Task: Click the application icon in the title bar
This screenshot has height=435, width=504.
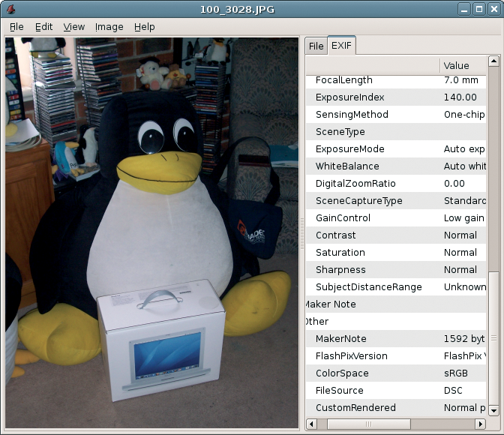Action: (11, 9)
